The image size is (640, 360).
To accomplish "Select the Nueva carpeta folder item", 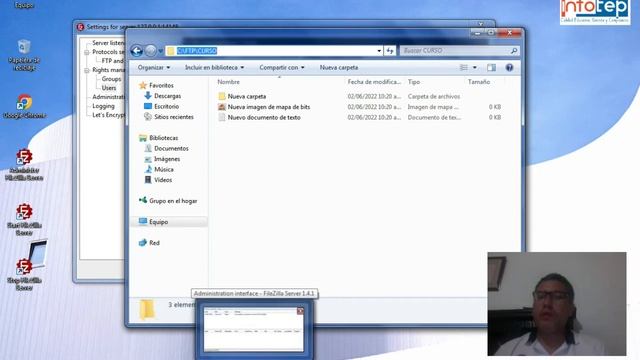I will point(247,96).
